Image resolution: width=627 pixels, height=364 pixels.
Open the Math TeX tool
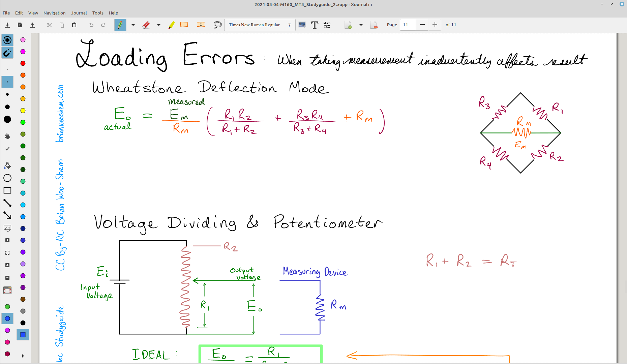(326, 25)
